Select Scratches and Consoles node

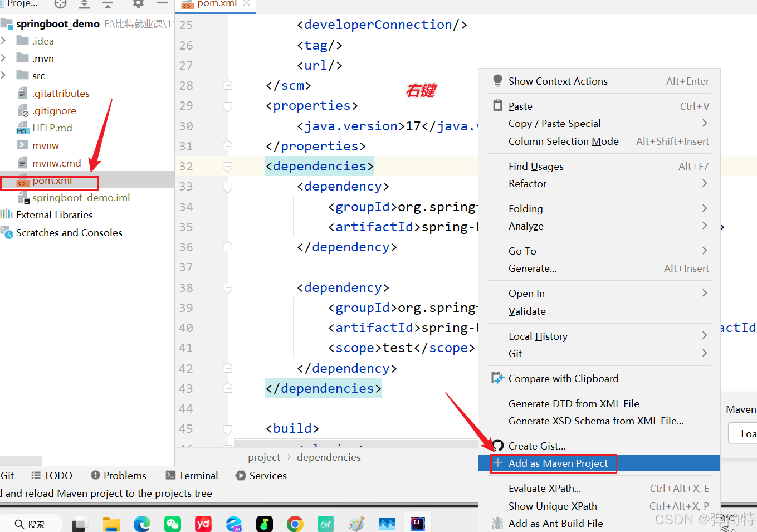coord(69,232)
